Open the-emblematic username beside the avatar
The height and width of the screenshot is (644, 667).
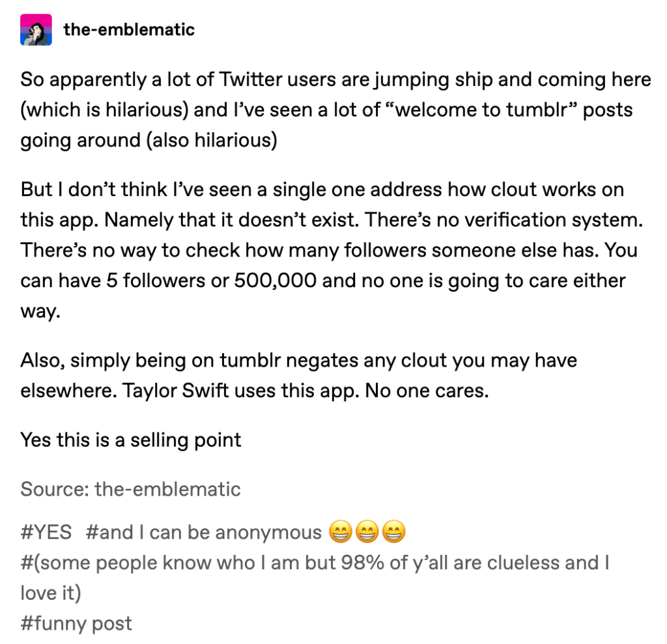point(128,29)
